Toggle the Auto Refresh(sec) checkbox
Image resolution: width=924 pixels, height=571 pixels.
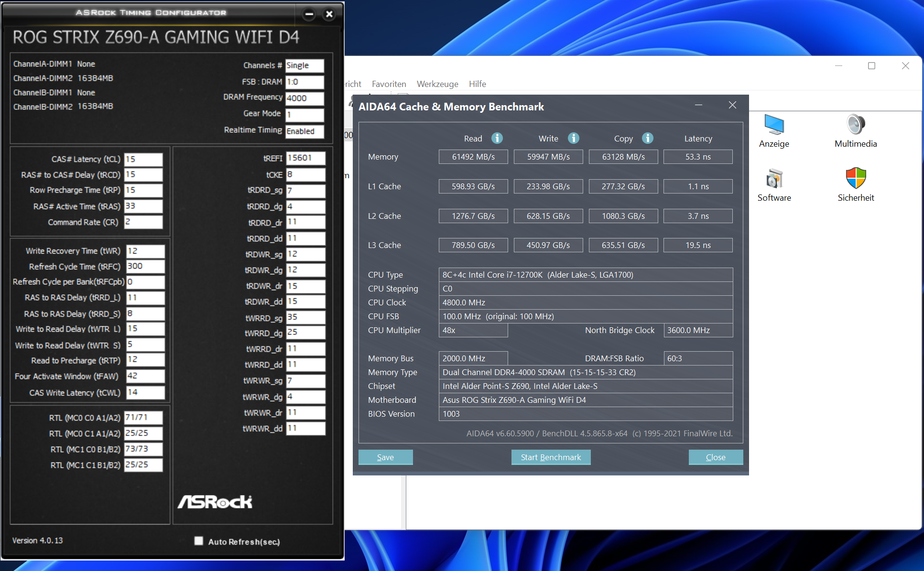(199, 541)
